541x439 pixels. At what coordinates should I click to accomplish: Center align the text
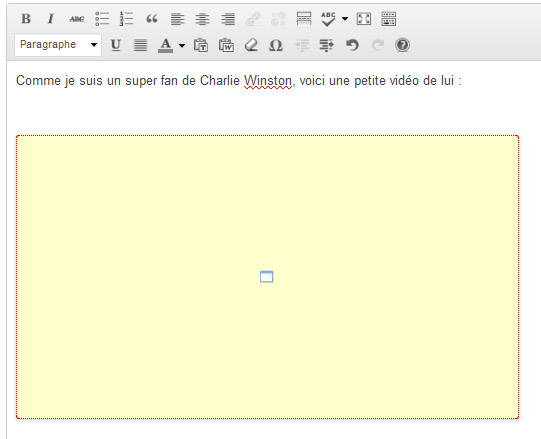click(203, 19)
